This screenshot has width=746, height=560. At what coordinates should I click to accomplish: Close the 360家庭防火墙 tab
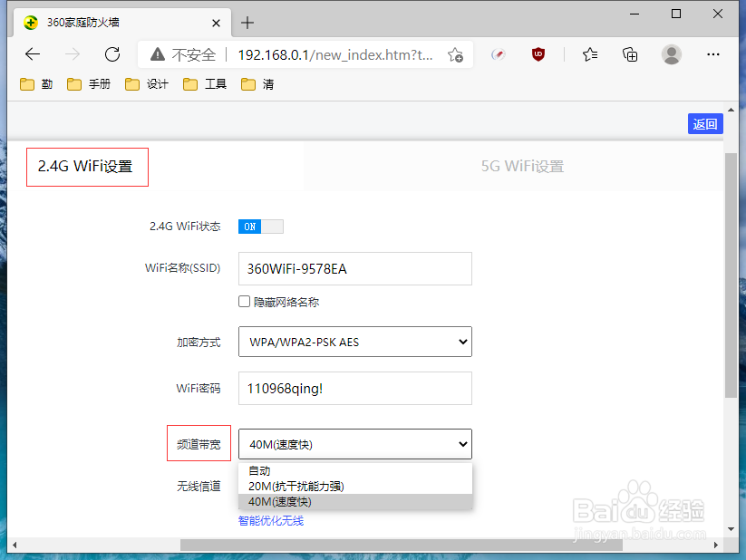tap(216, 23)
